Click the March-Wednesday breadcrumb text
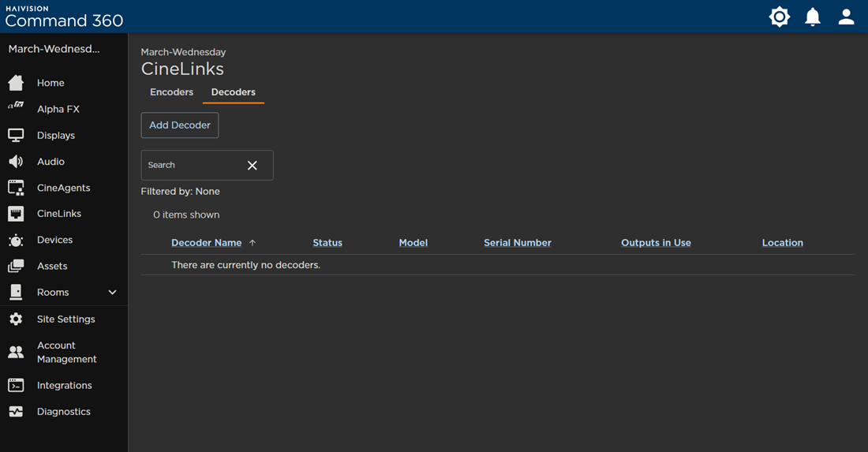This screenshot has width=868, height=452. pos(183,52)
